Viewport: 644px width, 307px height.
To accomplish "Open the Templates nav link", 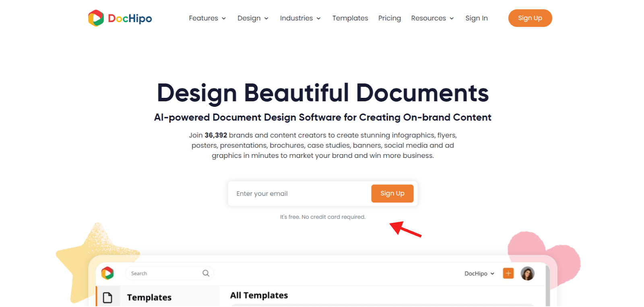I will coord(350,18).
